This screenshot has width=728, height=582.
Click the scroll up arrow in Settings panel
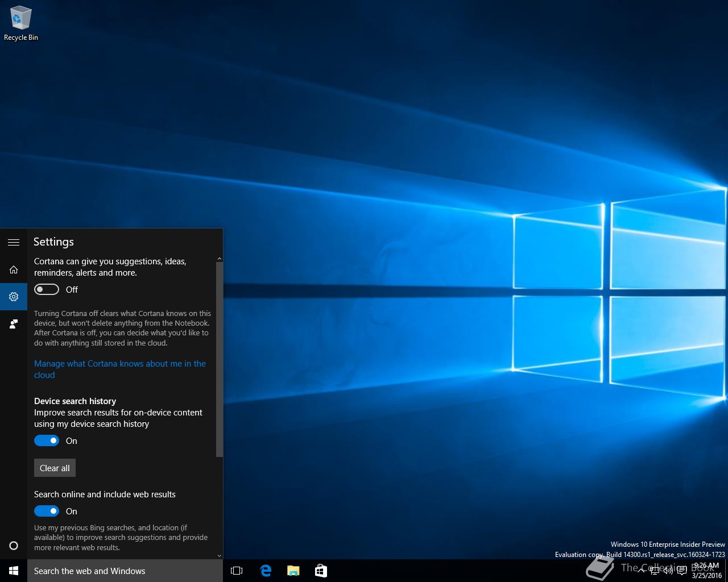click(220, 259)
